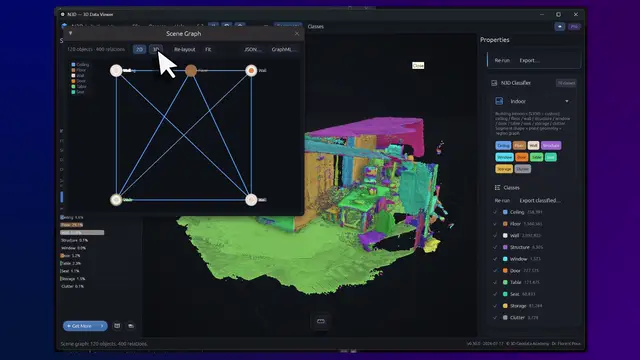Open the Indoor preset dropdown
Image resolution: width=640 pixels, height=360 pixels.
coord(567,101)
